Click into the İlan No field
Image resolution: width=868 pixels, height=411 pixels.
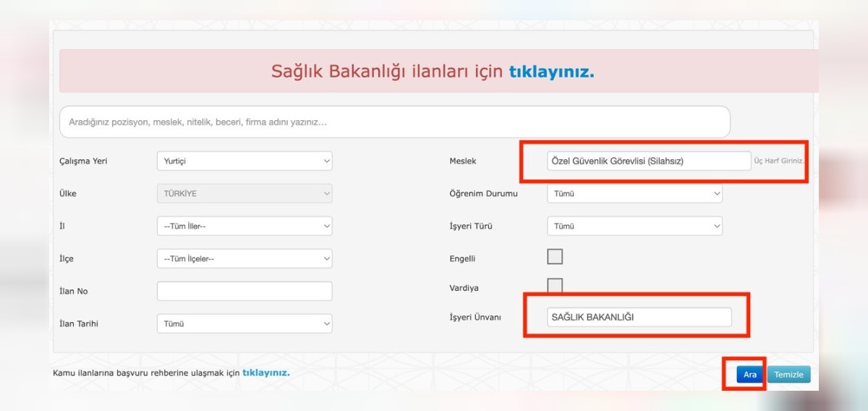[x=244, y=291]
